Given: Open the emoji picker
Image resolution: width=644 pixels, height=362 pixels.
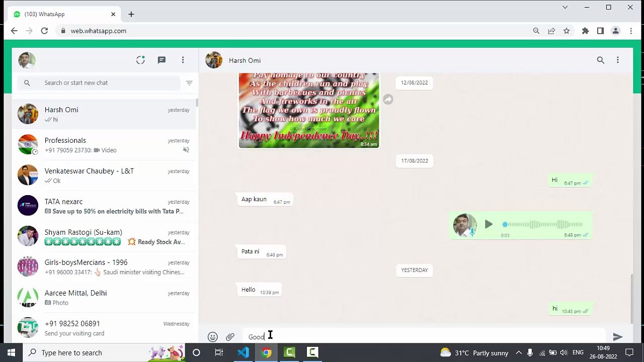Looking at the screenshot, I should (213, 337).
